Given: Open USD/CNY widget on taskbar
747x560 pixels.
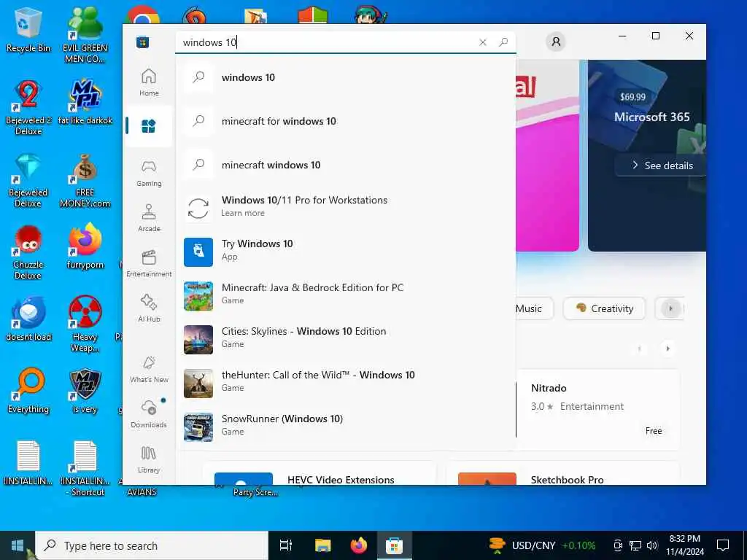Looking at the screenshot, I should click(542, 545).
